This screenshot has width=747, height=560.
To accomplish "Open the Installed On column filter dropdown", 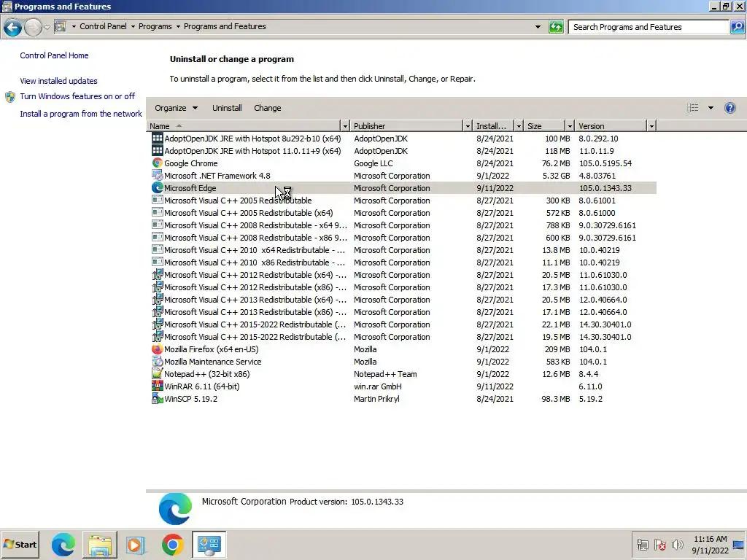I will (519, 125).
